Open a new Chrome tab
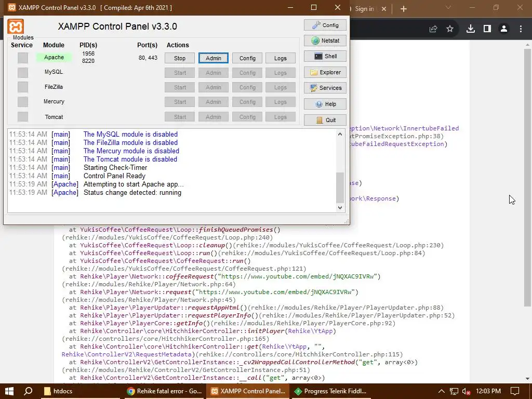This screenshot has height=399, width=532. pyautogui.click(x=403, y=9)
